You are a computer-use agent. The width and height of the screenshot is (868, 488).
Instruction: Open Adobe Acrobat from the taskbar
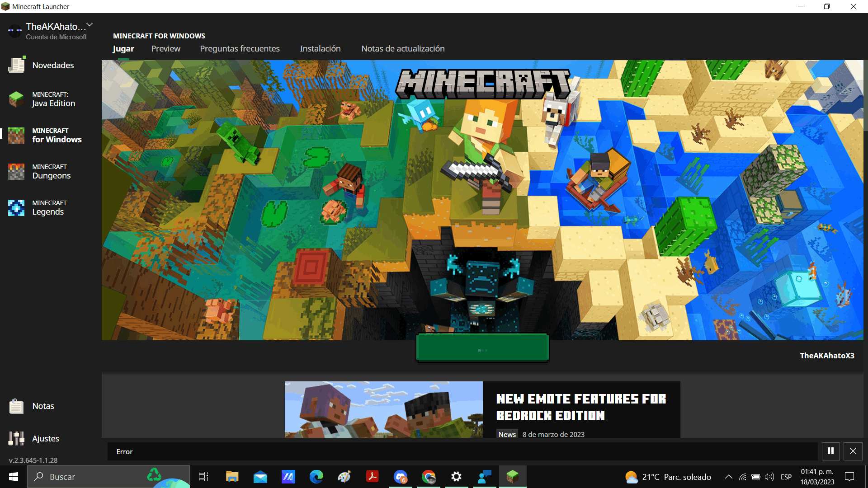coord(372,477)
